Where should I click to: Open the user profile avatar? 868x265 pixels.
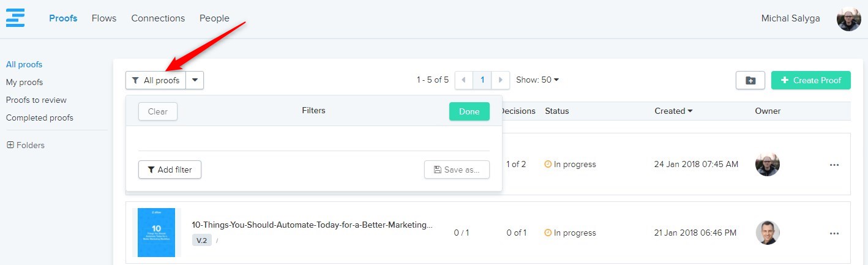848,19
